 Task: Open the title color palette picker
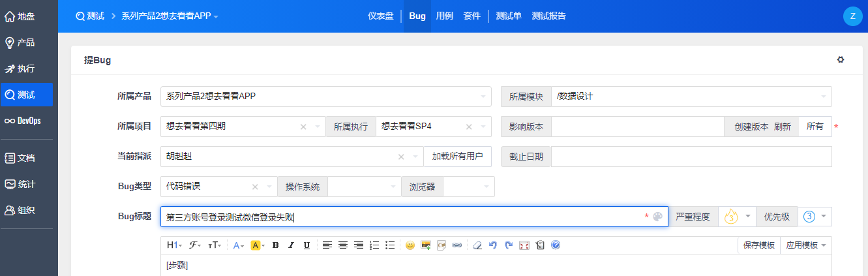click(657, 217)
